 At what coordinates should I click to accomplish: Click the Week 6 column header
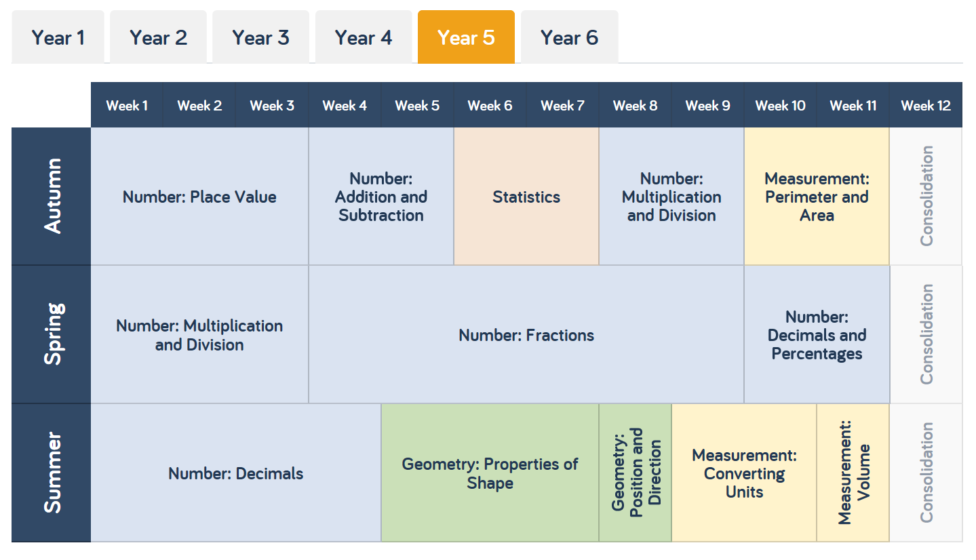[490, 105]
